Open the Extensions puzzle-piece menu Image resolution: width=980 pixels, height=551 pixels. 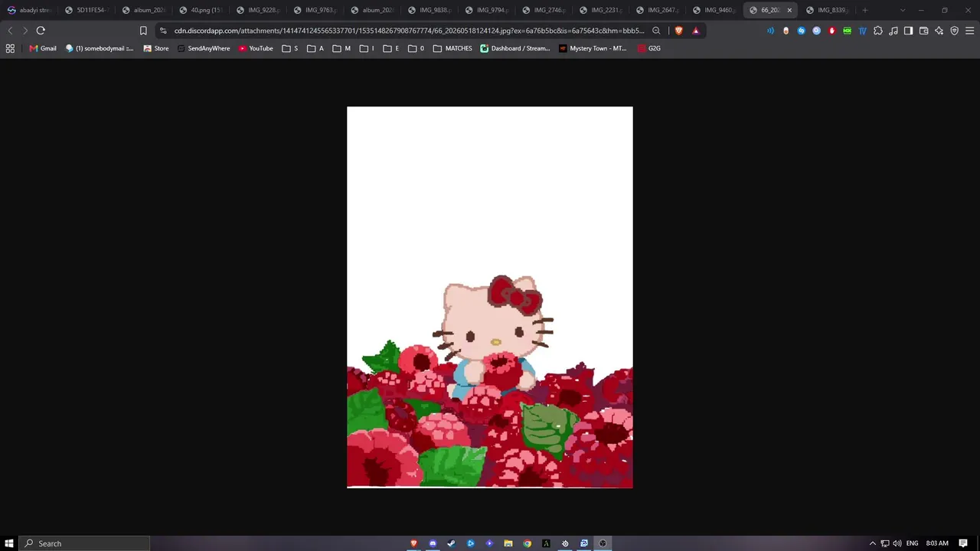pyautogui.click(x=878, y=31)
